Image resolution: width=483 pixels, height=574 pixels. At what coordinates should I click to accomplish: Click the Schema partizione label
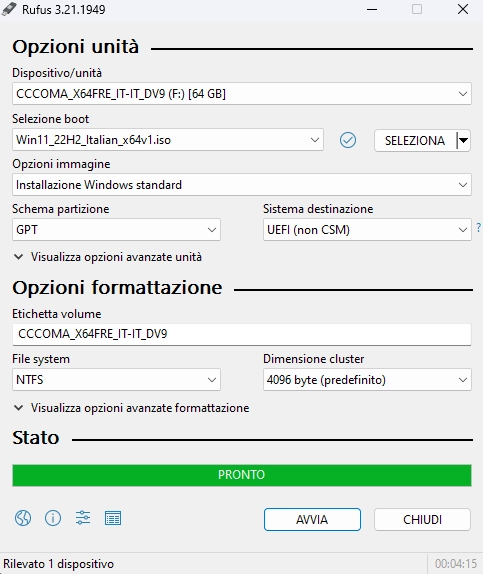point(60,209)
